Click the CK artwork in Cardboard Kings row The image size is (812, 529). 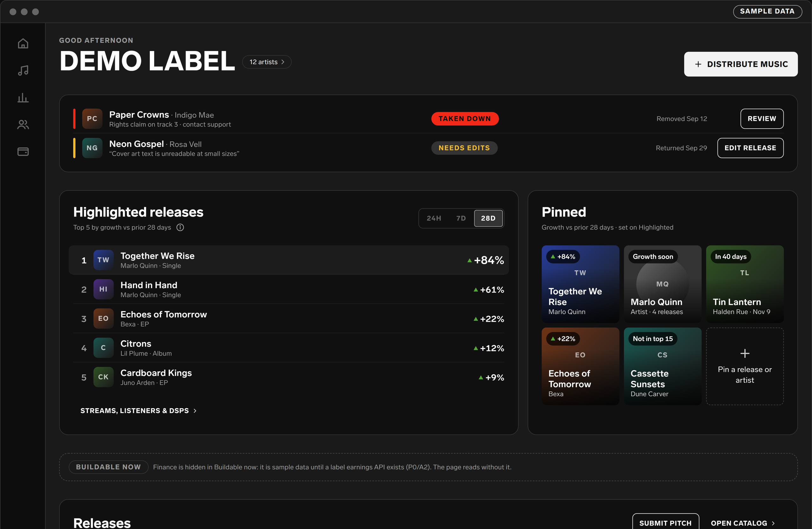[x=103, y=377]
